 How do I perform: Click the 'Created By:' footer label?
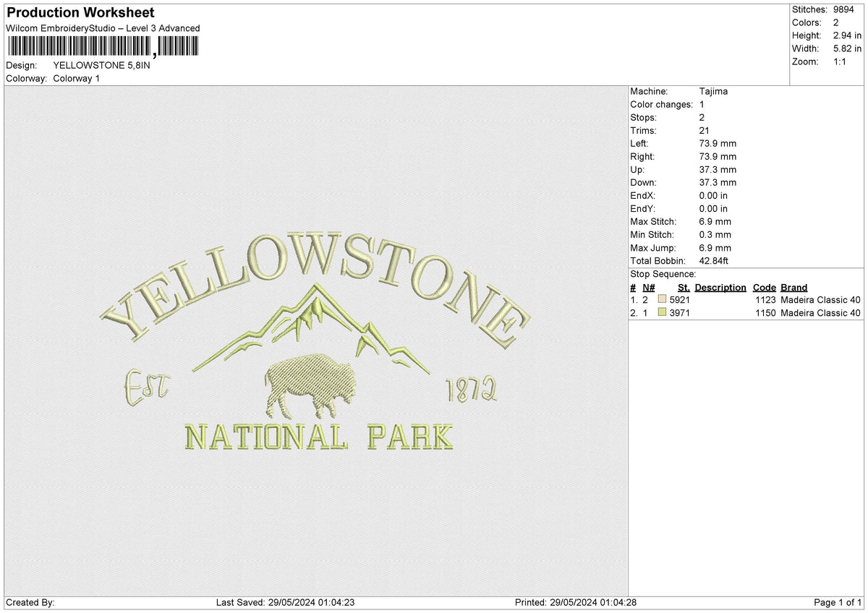(x=30, y=603)
